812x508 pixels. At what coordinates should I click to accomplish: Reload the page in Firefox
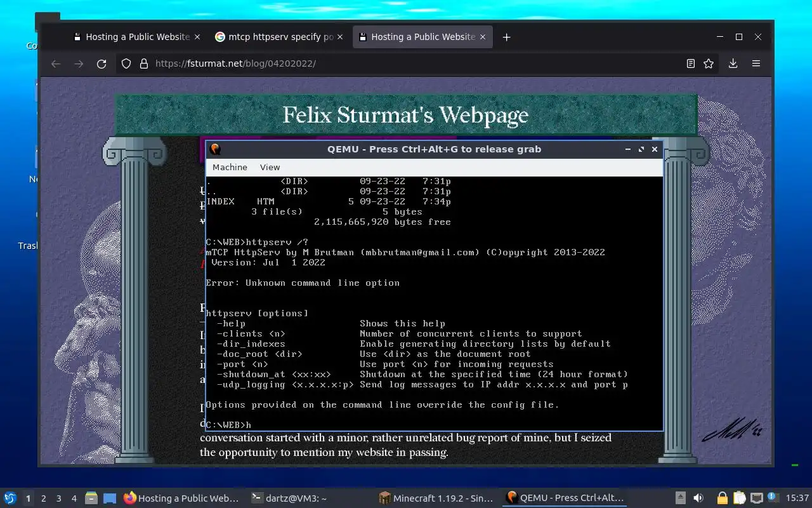point(101,63)
